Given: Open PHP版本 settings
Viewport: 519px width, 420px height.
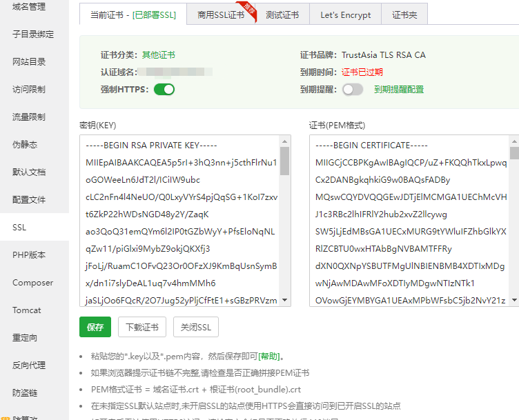Looking at the screenshot, I should click(29, 255).
